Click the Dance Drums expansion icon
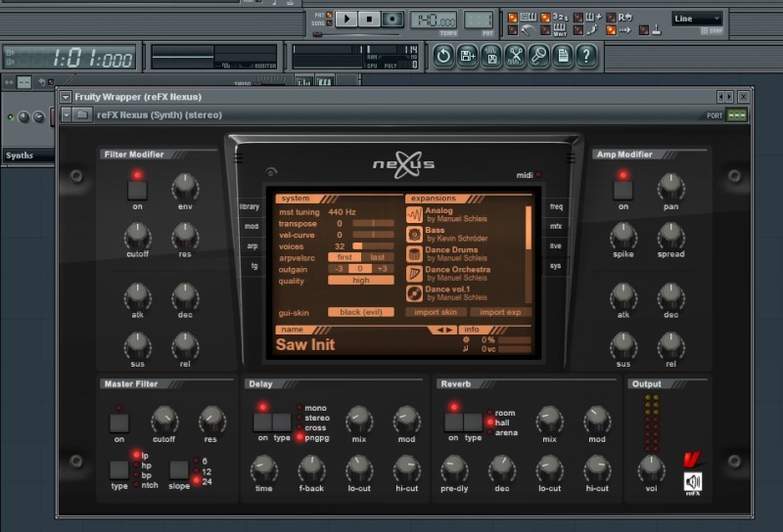 [414, 254]
